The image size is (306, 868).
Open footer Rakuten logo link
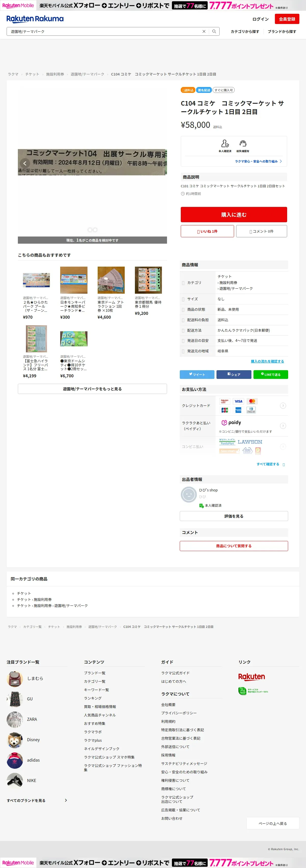click(251, 677)
